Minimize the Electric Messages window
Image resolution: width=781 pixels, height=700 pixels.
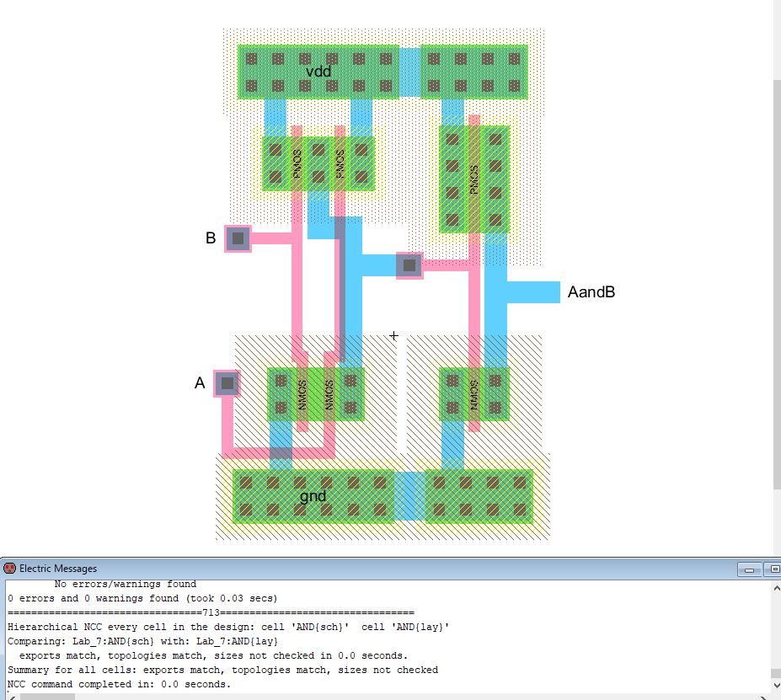749,569
